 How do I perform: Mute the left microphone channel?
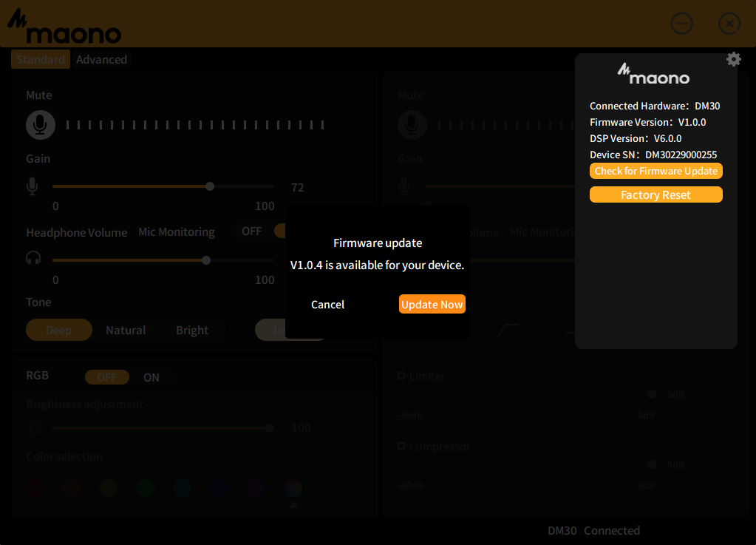[x=41, y=124]
